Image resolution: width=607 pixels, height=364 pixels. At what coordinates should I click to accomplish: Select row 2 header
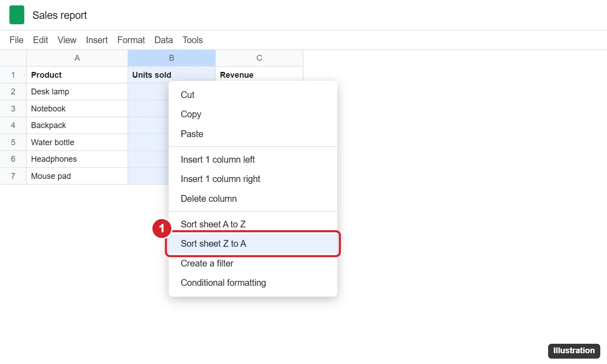(13, 92)
